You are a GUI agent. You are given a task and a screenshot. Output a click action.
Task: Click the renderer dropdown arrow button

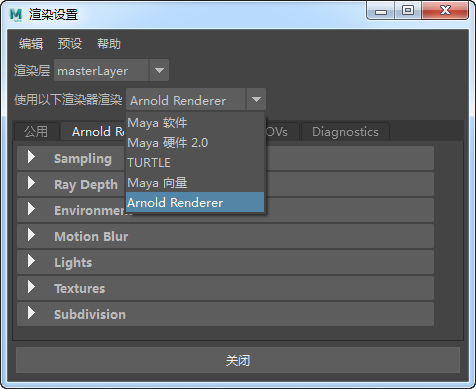click(x=256, y=99)
